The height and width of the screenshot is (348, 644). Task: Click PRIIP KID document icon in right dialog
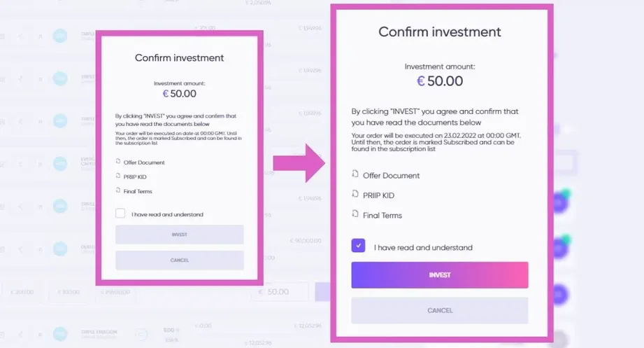pyautogui.click(x=355, y=194)
